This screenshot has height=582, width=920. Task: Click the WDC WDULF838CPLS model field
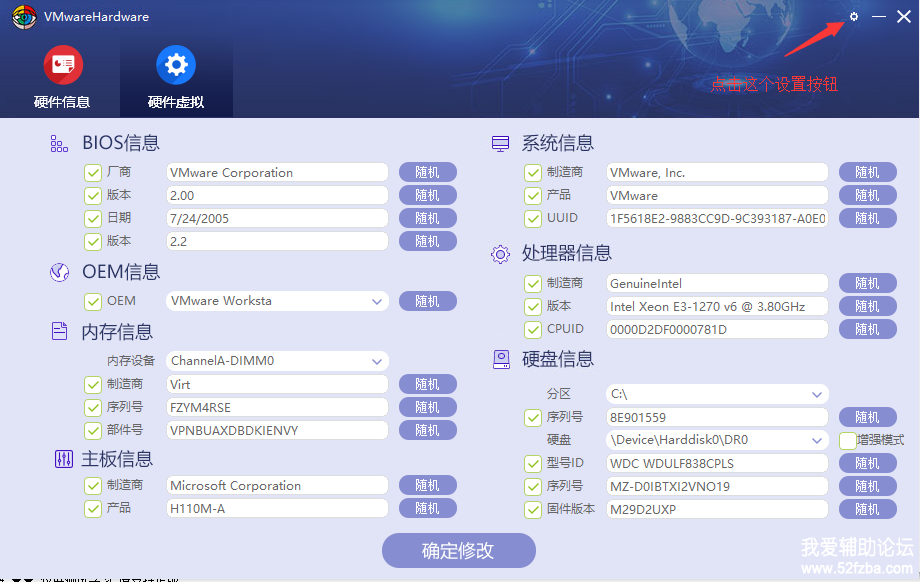point(717,463)
